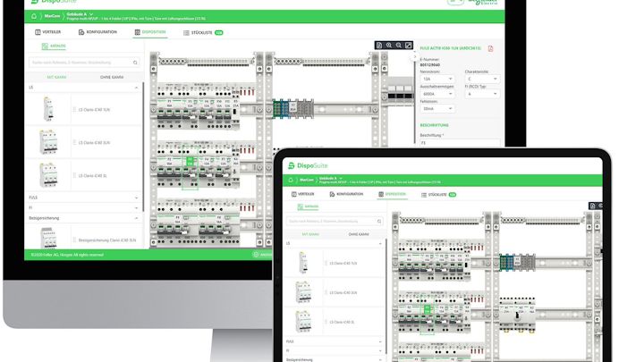
Task: Click the export document icon in monitor canvas toolbar
Action: (x=379, y=46)
